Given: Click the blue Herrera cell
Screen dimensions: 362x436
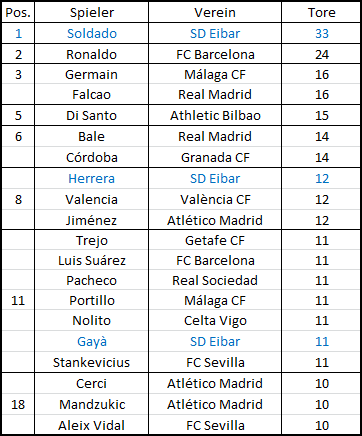Looking at the screenshot, I should point(91,178).
